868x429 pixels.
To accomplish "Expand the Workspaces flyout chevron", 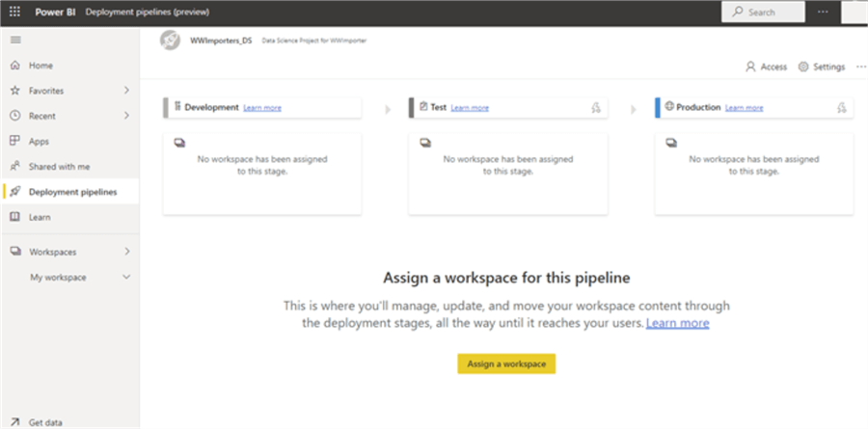I will click(127, 252).
